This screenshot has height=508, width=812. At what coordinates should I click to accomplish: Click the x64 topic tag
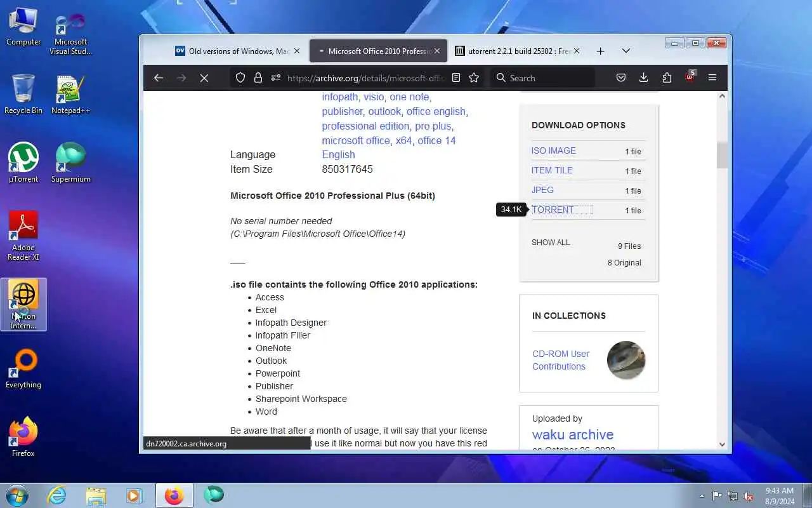click(403, 140)
